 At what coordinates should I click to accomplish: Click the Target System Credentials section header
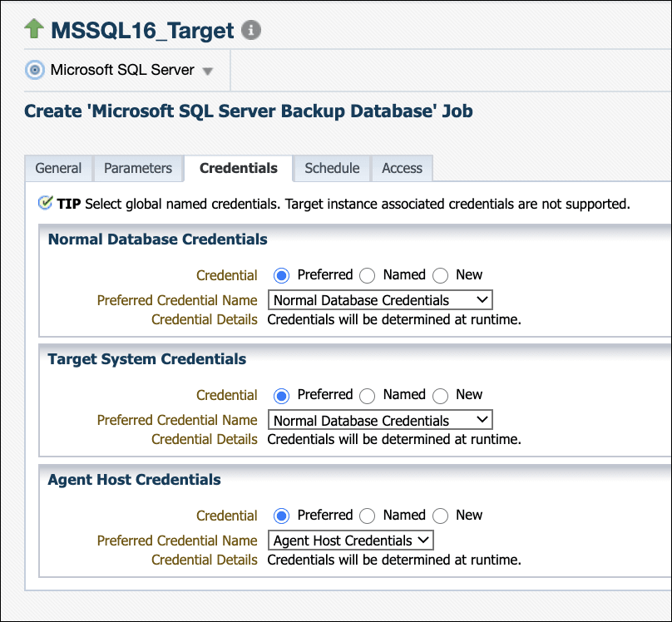(x=147, y=359)
